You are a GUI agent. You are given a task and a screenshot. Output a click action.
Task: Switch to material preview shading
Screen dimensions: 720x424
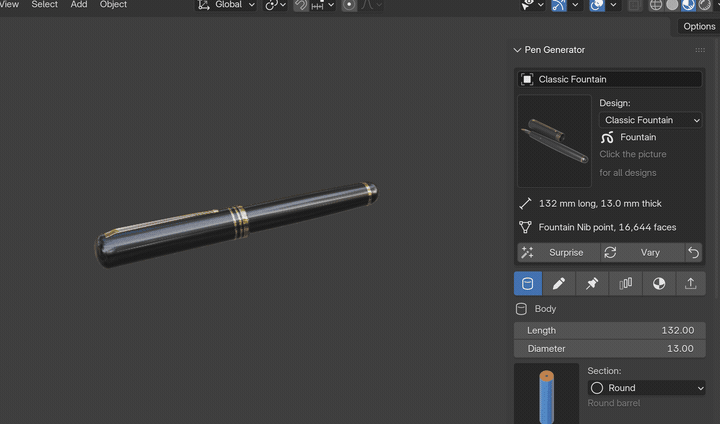[688, 5]
